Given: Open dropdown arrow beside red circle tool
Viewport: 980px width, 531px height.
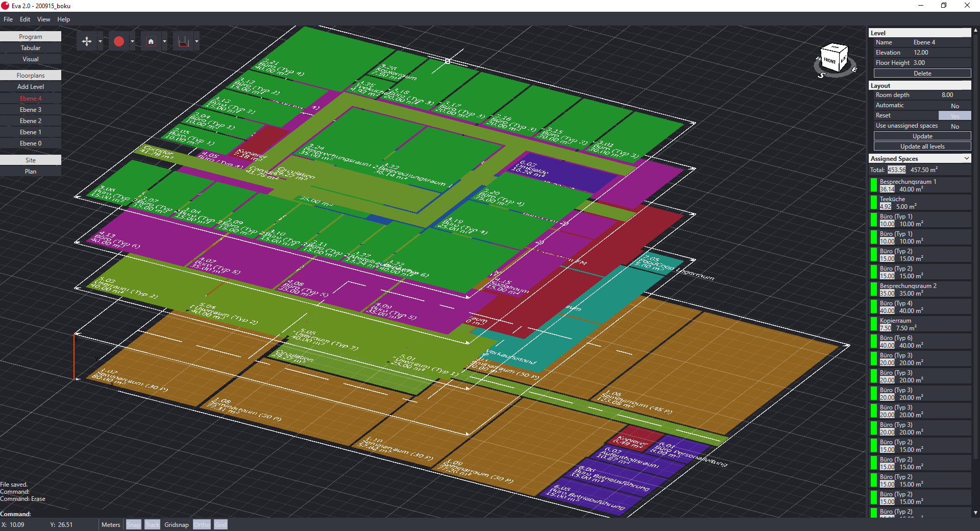Looking at the screenshot, I should [132, 41].
